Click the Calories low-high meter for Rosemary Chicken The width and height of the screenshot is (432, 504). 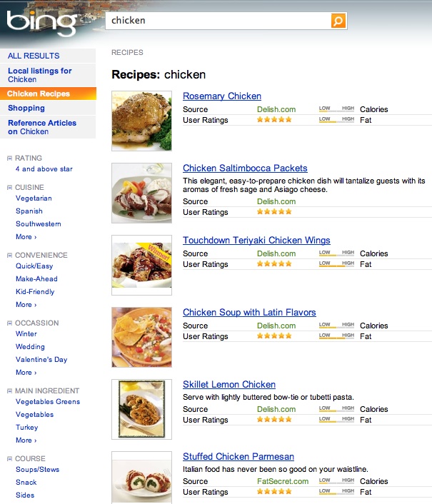tap(336, 109)
